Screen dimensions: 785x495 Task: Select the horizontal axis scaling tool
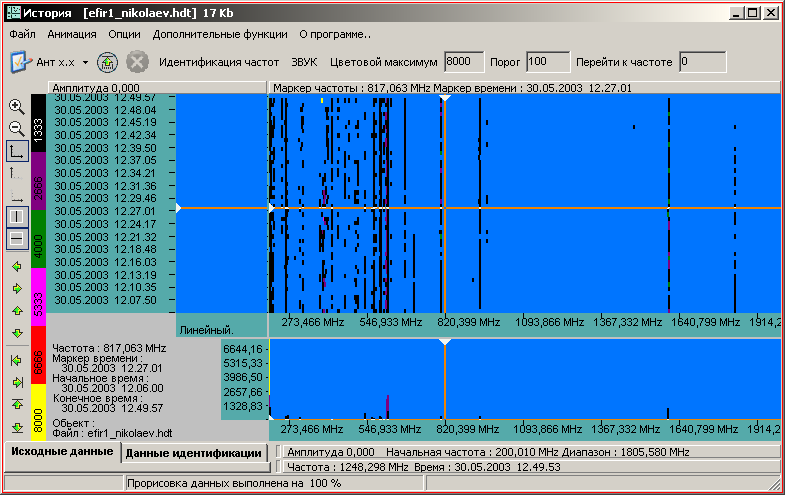17,195
